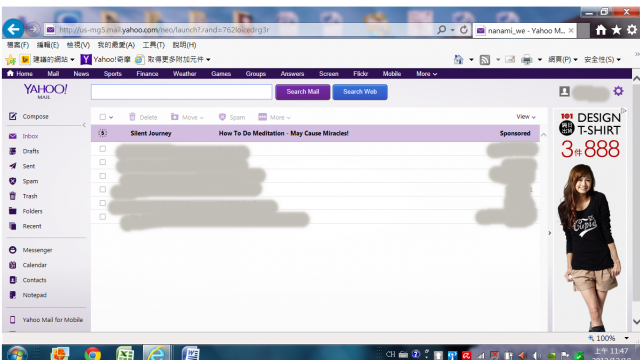640x360 pixels.
Task: Click the Contacts icon in sidebar
Action: click(13, 280)
